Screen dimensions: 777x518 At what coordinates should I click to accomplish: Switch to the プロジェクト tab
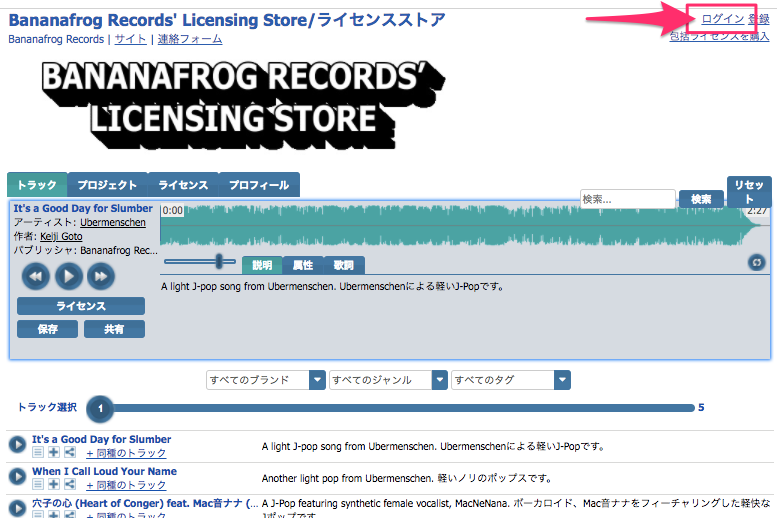tap(108, 185)
